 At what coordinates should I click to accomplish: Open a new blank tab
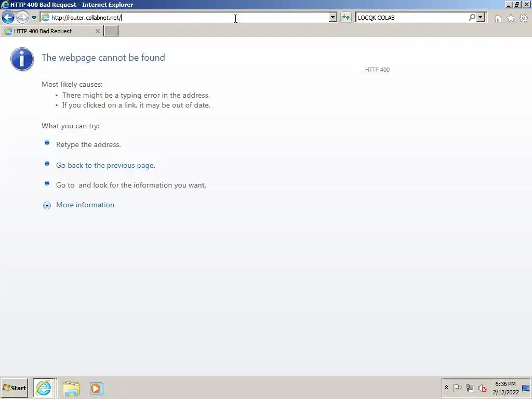(x=111, y=31)
